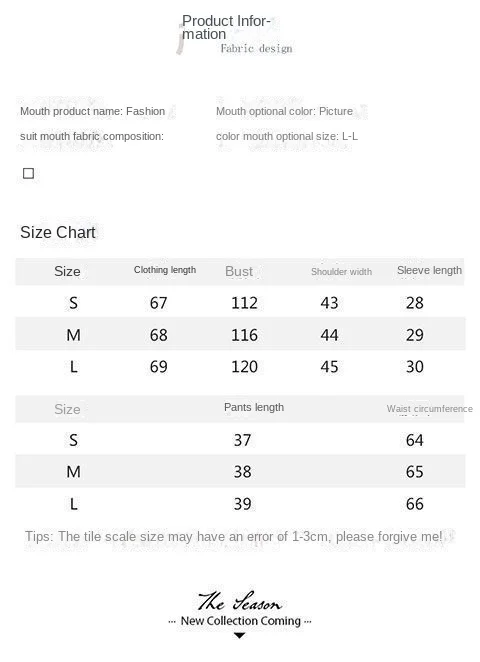Screen dimensions: 480x662
Task: Click the Pants length column header
Action: (254, 407)
